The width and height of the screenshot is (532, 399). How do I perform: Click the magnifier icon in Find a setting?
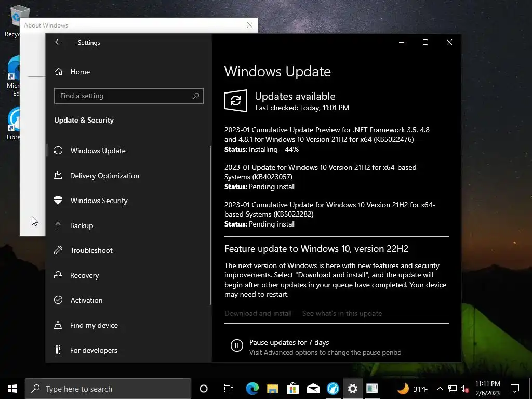point(196,96)
